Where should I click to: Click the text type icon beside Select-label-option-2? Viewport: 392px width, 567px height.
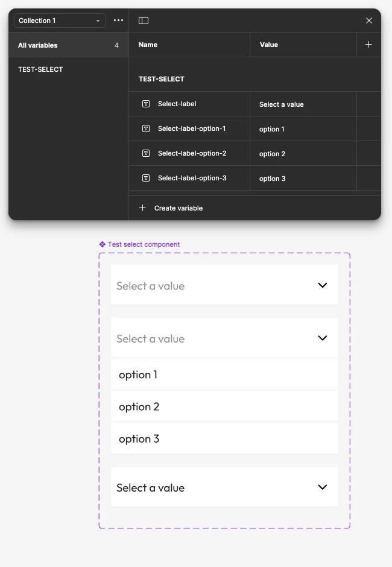point(146,153)
